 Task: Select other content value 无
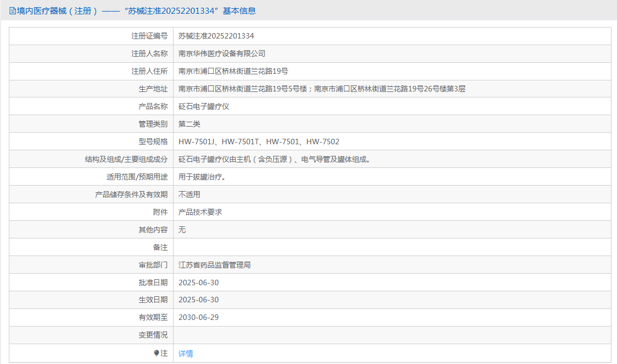point(182,230)
